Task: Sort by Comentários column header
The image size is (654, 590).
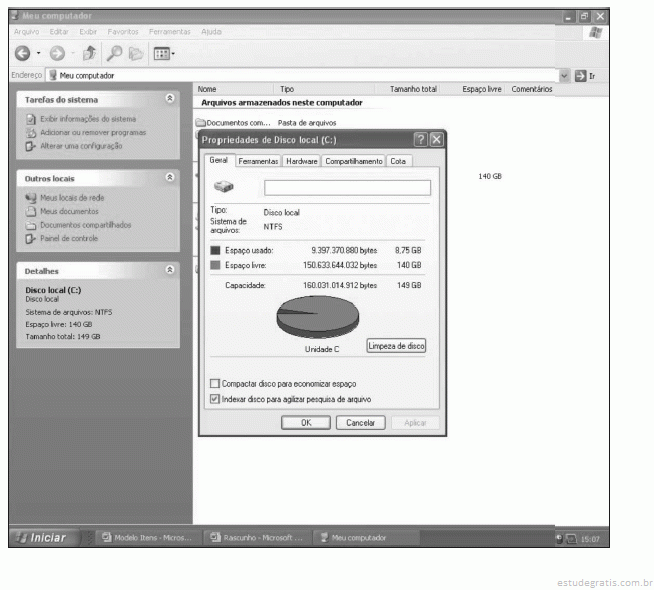Action: pos(531,89)
